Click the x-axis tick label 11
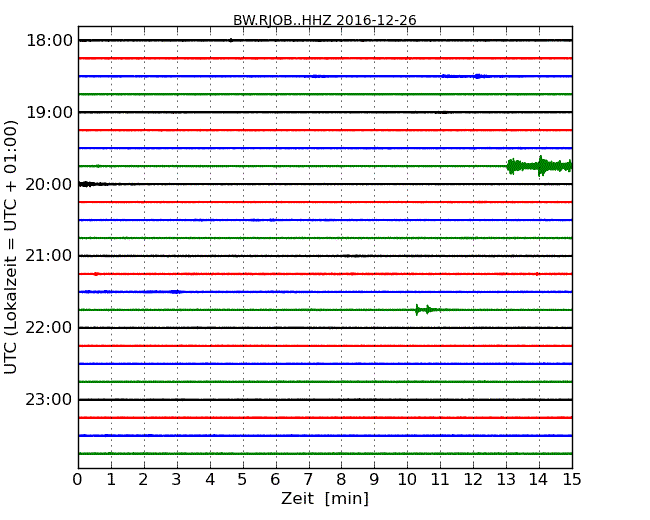650x520 pixels. pos(440,480)
